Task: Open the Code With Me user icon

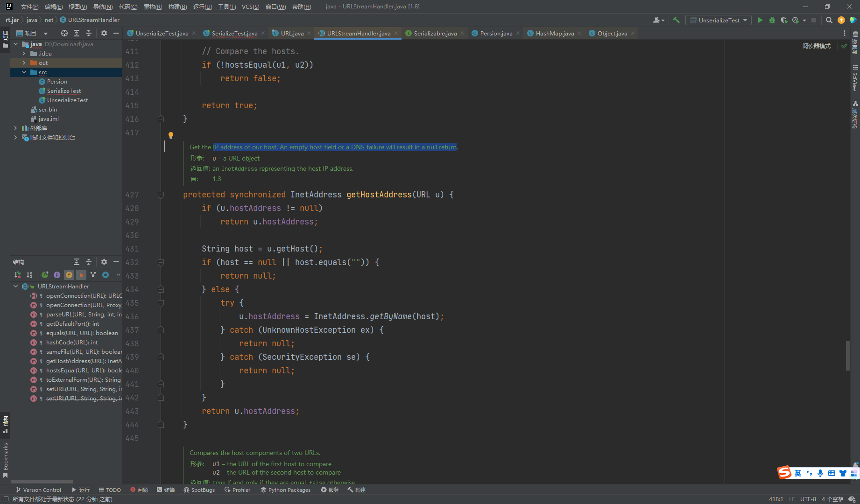Action: coord(658,20)
